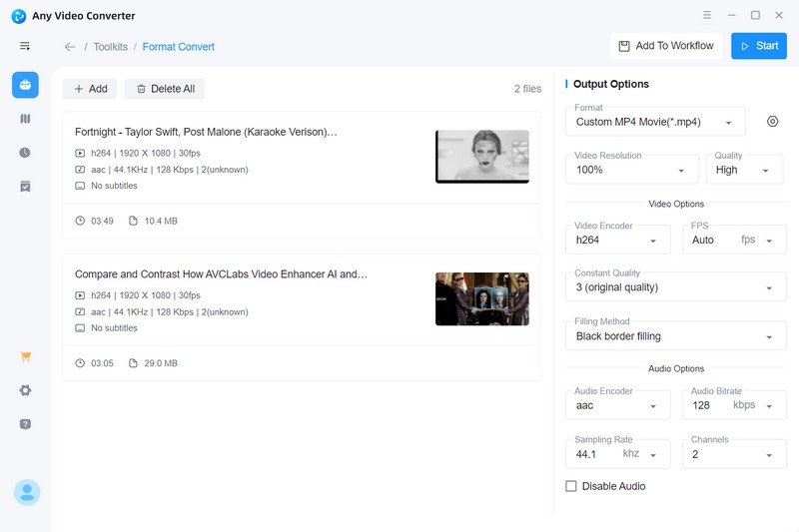Navigate to Toolkits breadcrumb
Image resolution: width=799 pixels, height=532 pixels.
click(x=111, y=47)
